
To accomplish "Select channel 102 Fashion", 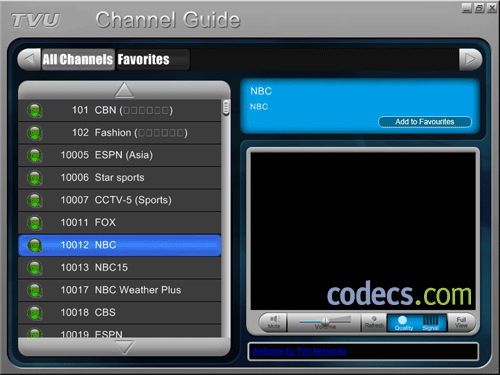I will [x=120, y=133].
